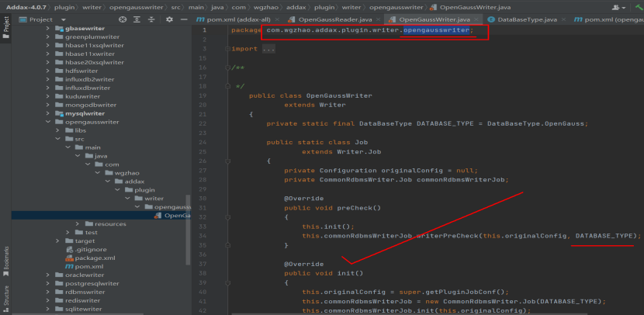Click Addax-4.0.7 in breadcrumb bar

(x=27, y=8)
